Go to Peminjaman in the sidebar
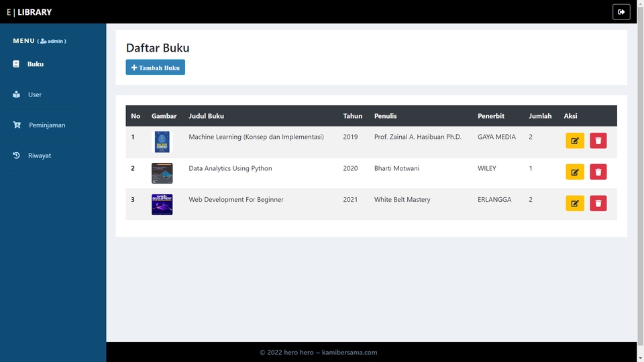 [47, 125]
